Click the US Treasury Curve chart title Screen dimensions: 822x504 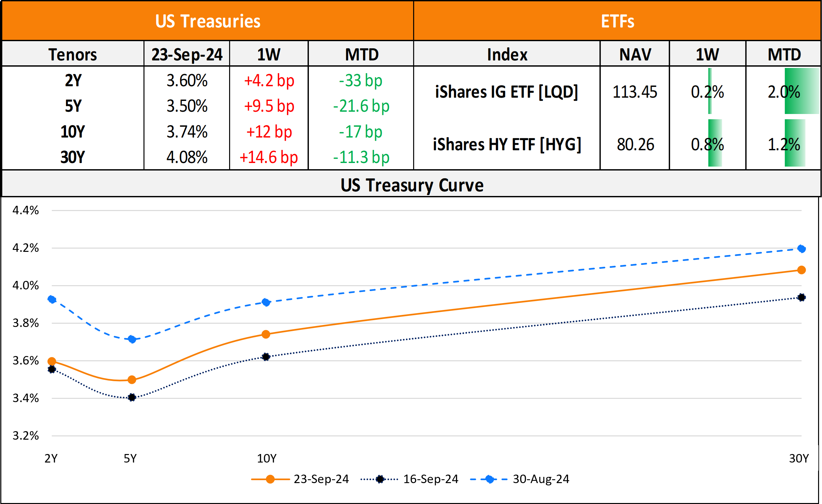(x=412, y=185)
